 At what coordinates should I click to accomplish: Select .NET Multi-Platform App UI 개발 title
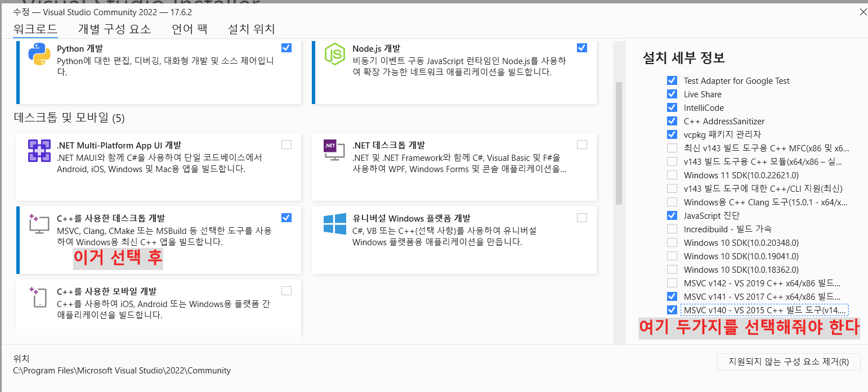point(119,145)
